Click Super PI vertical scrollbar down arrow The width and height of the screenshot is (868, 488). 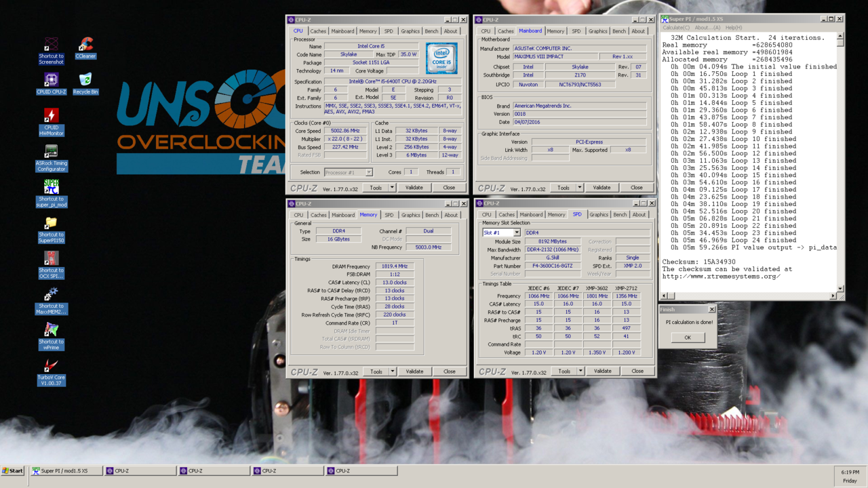(x=841, y=288)
